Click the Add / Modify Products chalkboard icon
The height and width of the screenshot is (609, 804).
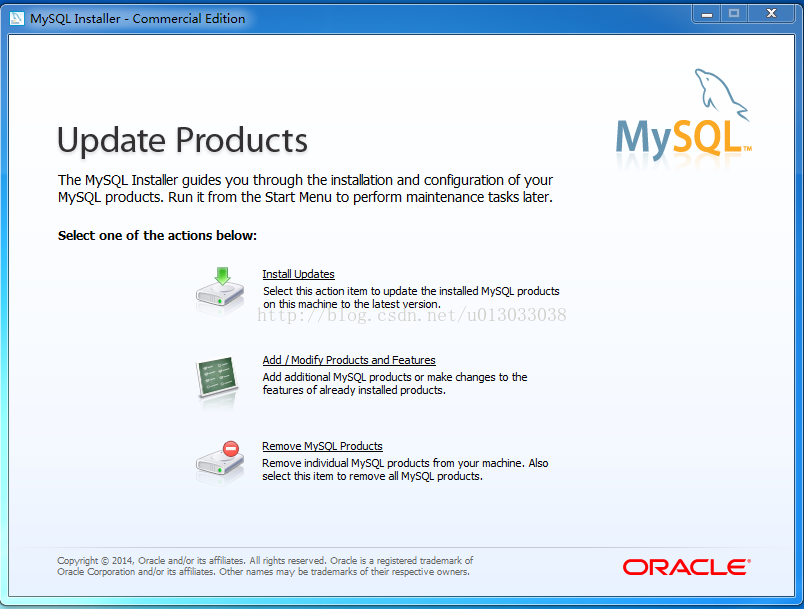point(217,378)
